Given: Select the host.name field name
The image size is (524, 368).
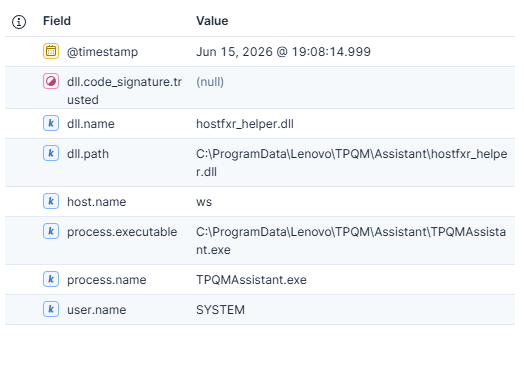Looking at the screenshot, I should tap(97, 202).
